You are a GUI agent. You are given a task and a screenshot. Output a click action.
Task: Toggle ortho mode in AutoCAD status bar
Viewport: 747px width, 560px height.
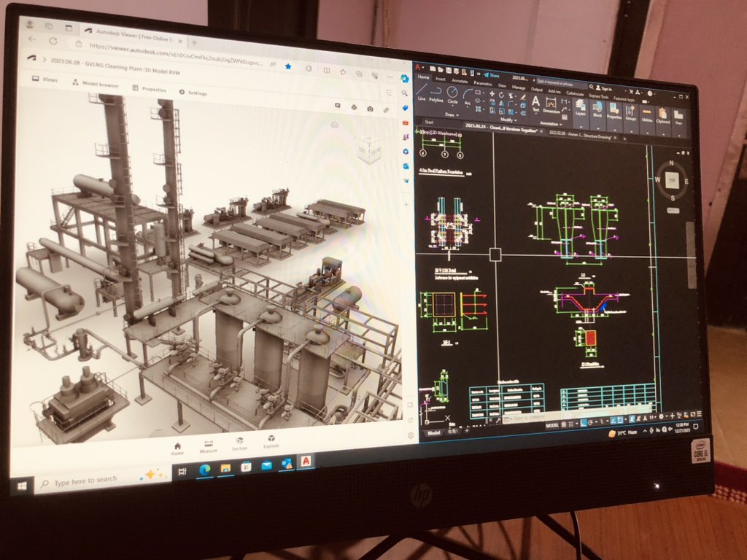(583, 423)
